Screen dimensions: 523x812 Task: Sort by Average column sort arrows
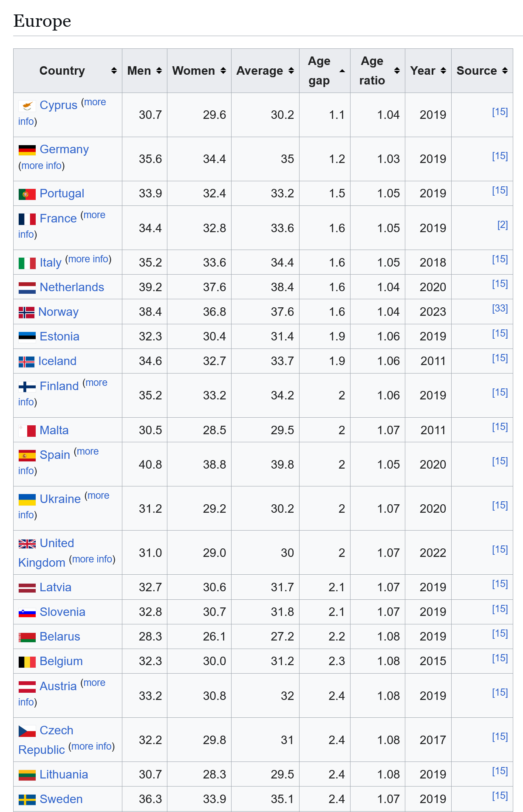click(291, 71)
